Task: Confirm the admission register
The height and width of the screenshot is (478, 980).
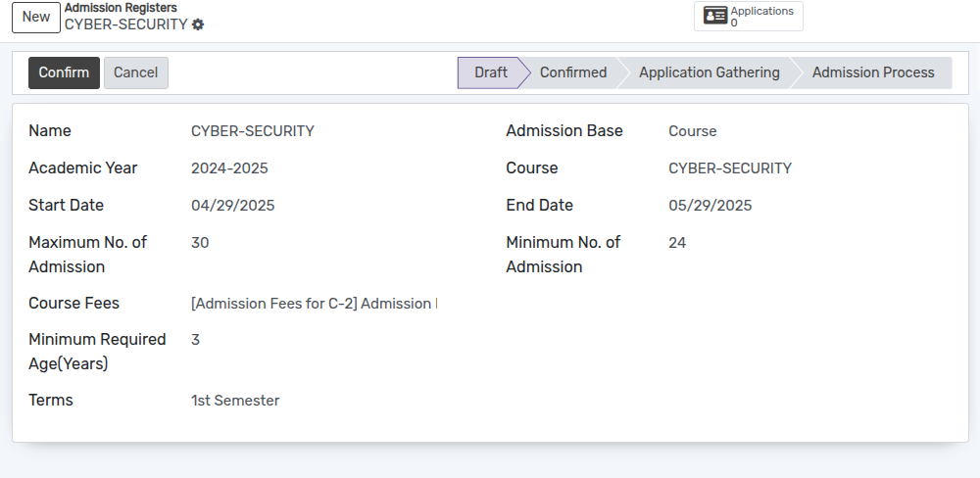Action: tap(64, 72)
